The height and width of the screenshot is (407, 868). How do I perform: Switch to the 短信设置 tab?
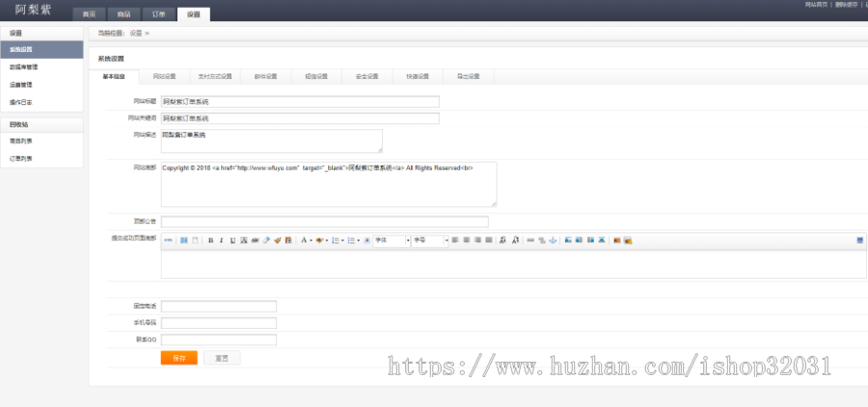tap(316, 76)
